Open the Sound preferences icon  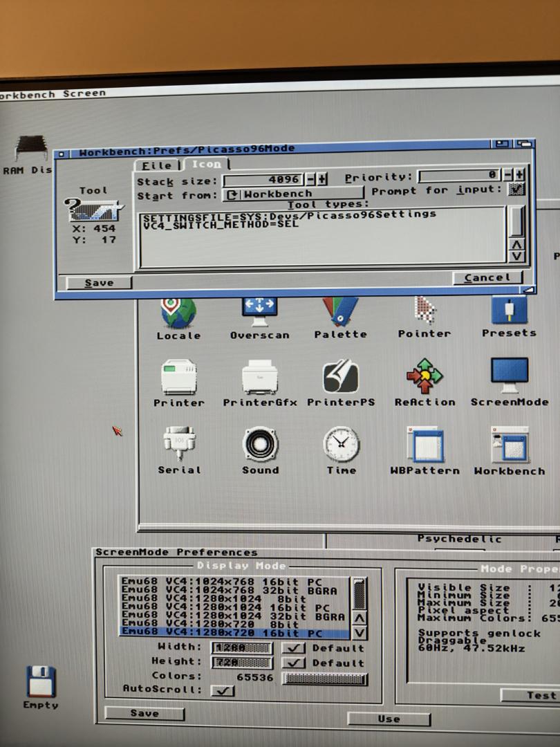260,444
